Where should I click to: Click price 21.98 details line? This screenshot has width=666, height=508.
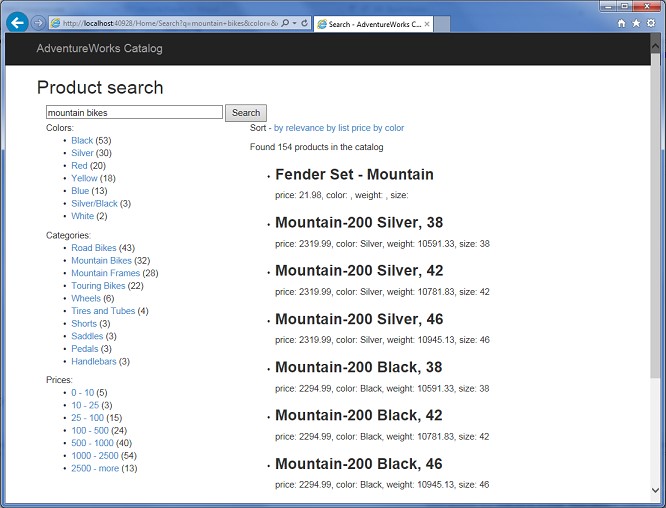click(x=341, y=195)
